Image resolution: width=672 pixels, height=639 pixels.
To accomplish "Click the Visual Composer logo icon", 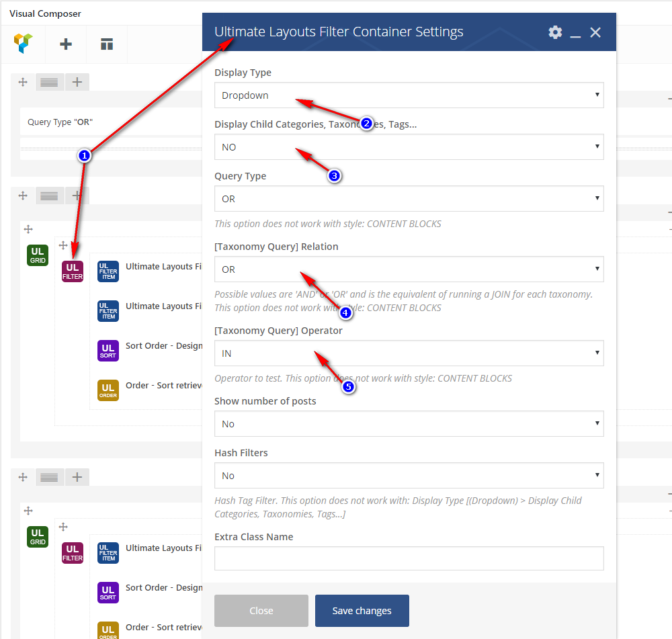I will 23,44.
